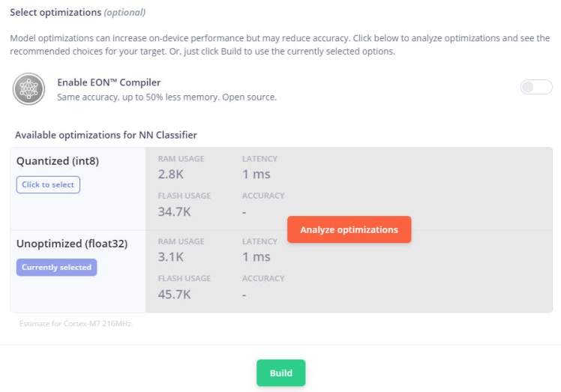Click the 34.7K flash usage value
Screen dimensions: 561x392
tap(174, 211)
